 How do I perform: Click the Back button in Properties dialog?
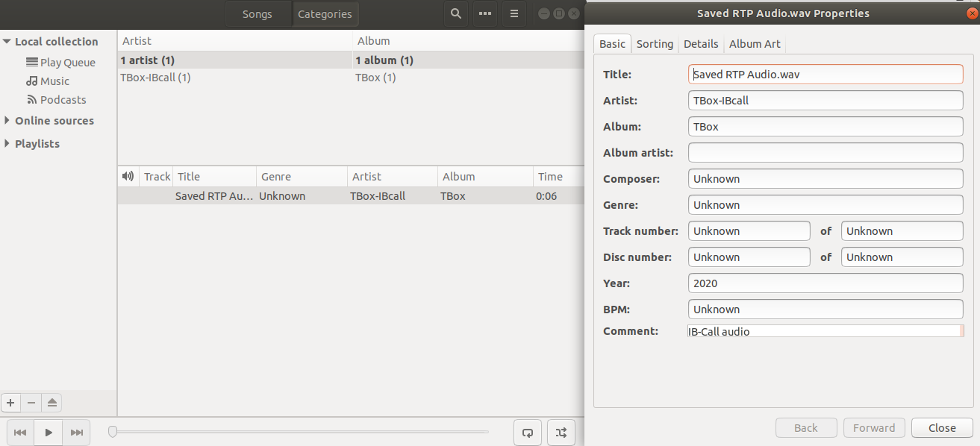pyautogui.click(x=806, y=428)
